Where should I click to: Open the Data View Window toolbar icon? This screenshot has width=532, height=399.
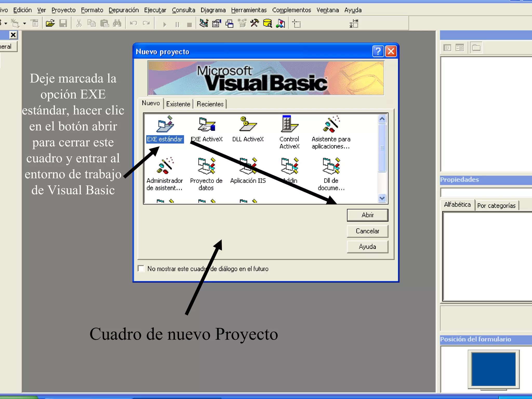point(268,24)
